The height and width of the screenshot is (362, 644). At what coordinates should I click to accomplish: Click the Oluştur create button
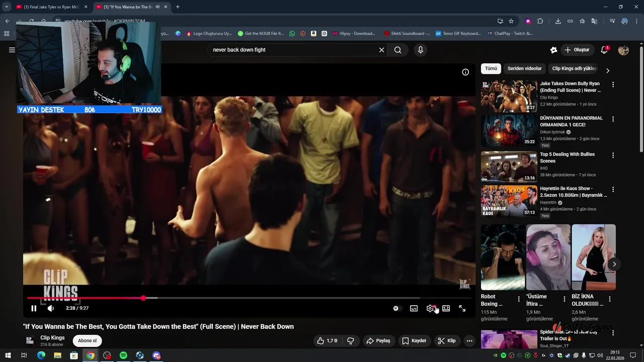tap(577, 50)
